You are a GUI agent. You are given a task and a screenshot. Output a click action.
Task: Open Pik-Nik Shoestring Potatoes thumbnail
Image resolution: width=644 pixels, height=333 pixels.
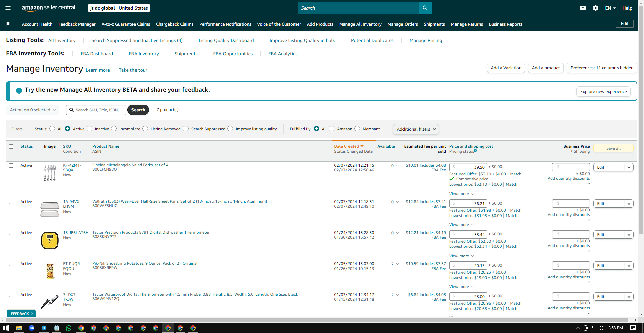point(50,271)
